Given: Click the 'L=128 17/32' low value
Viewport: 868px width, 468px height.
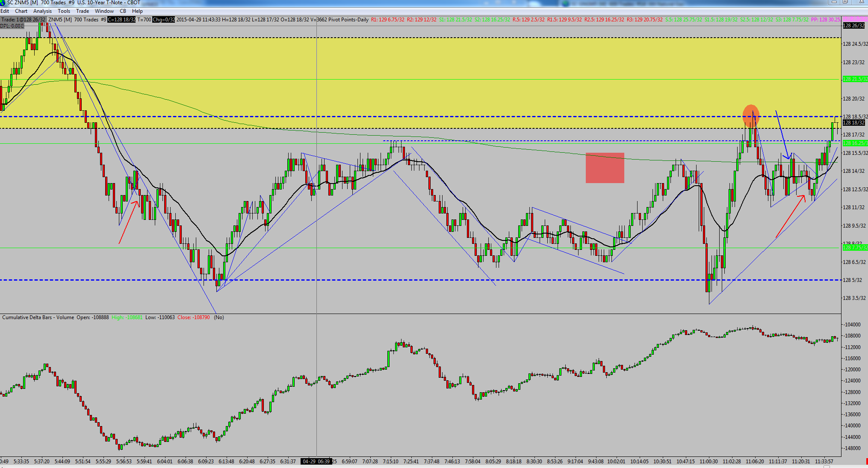Looking at the screenshot, I should click(266, 20).
